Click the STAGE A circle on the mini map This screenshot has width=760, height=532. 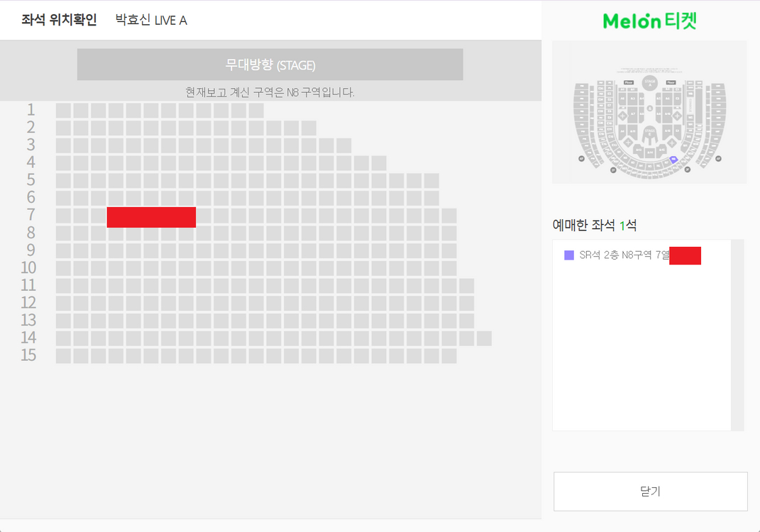click(x=650, y=83)
